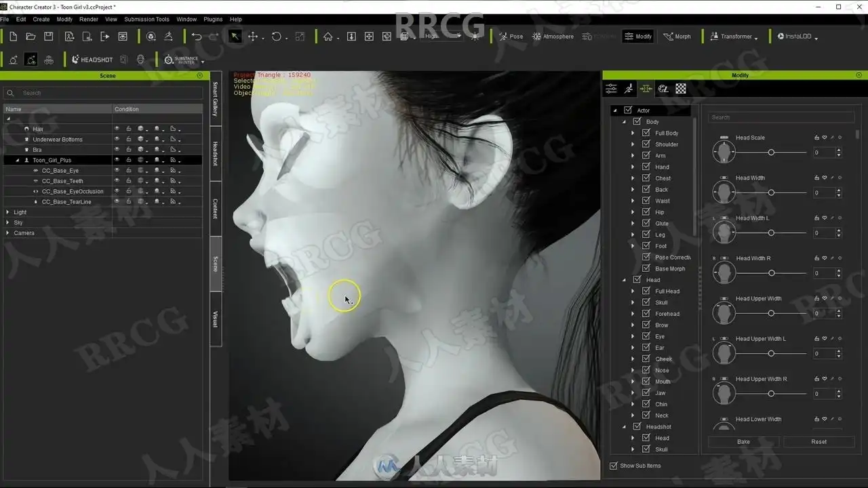Open the File menu
868x488 pixels.
[5, 20]
